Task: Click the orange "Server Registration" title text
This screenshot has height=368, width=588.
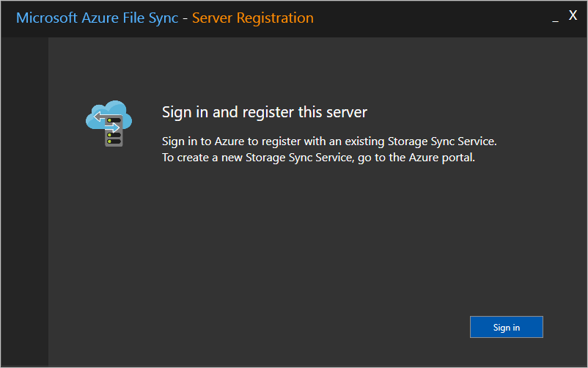Action: (x=252, y=18)
